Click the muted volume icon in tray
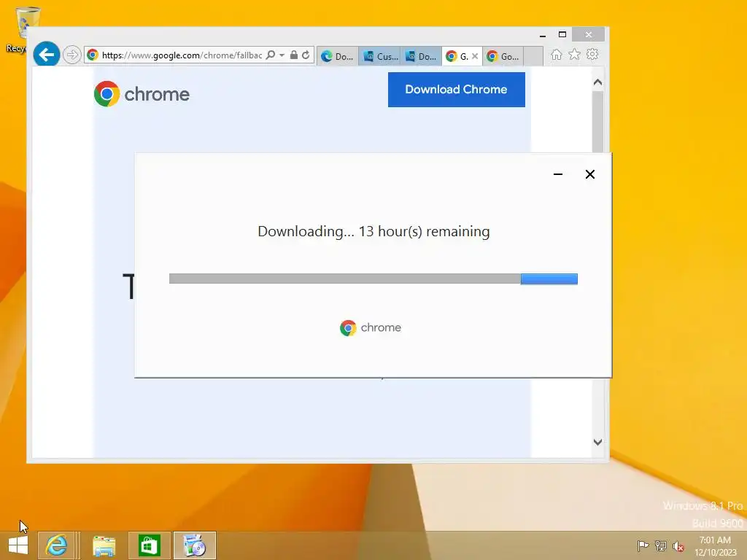Viewport: 747px width, 560px height. [678, 546]
